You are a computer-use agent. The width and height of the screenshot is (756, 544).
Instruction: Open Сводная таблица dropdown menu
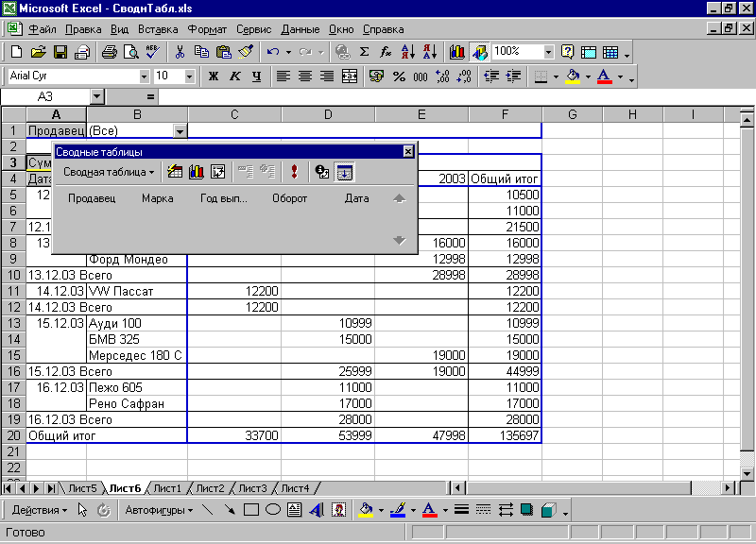[109, 172]
